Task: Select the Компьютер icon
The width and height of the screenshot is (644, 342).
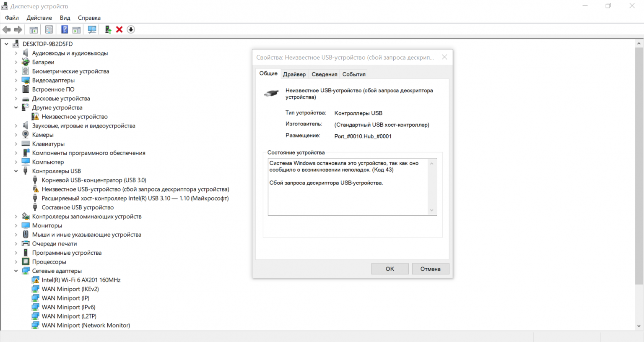Action: click(26, 162)
